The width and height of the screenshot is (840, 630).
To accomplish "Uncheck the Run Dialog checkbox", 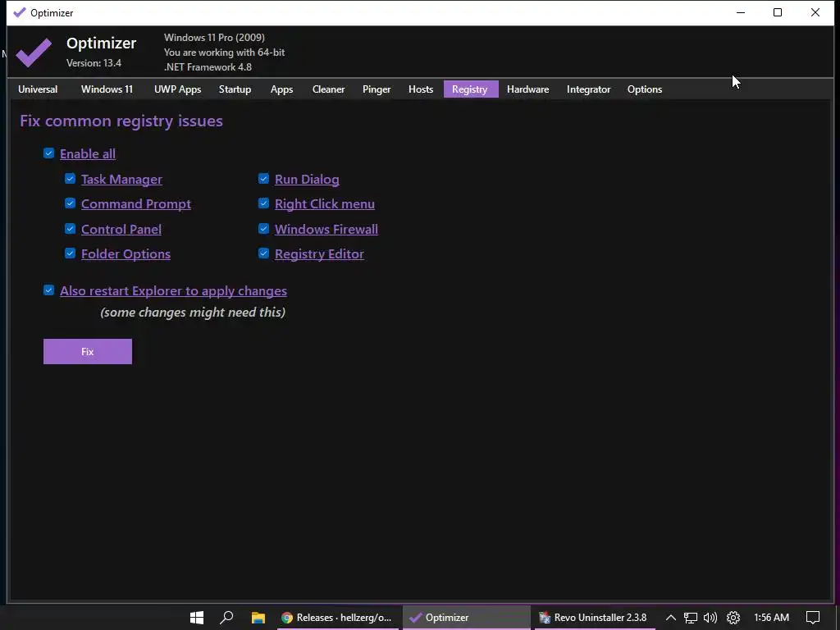I will [x=263, y=178].
